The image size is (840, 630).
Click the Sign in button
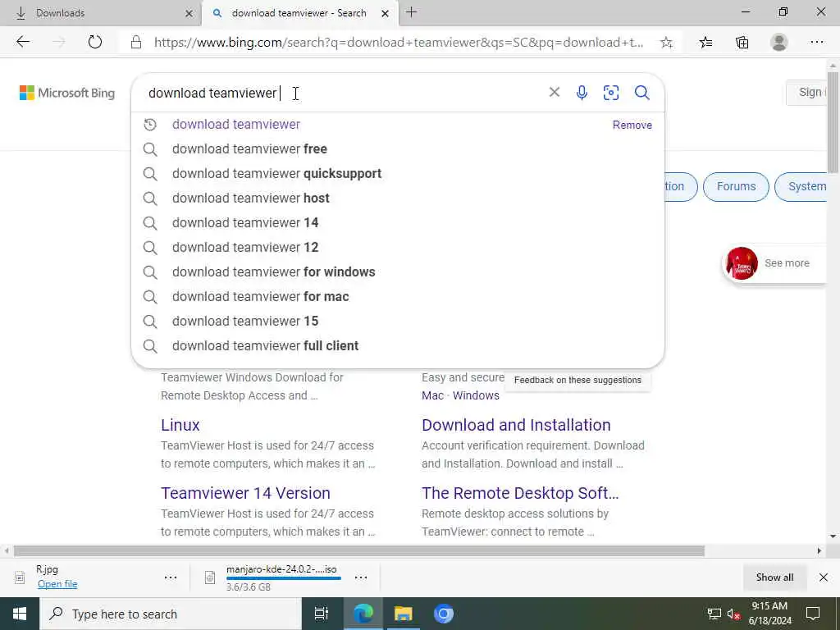tap(807, 92)
